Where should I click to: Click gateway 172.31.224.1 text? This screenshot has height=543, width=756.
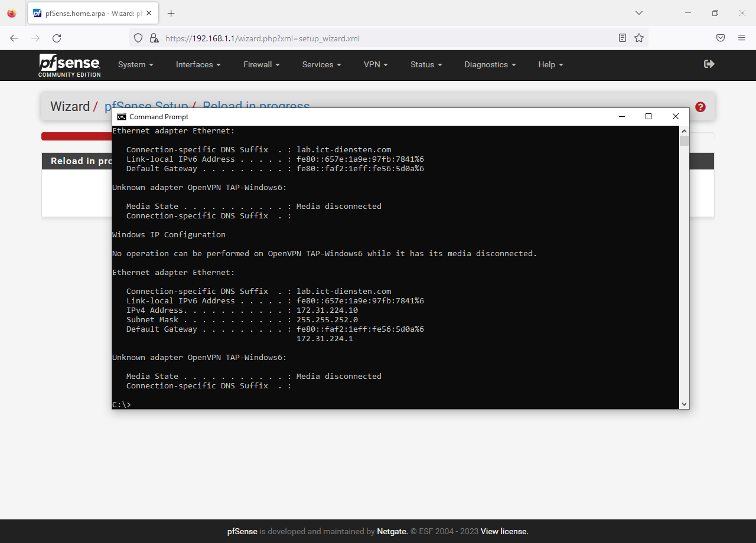pos(325,339)
